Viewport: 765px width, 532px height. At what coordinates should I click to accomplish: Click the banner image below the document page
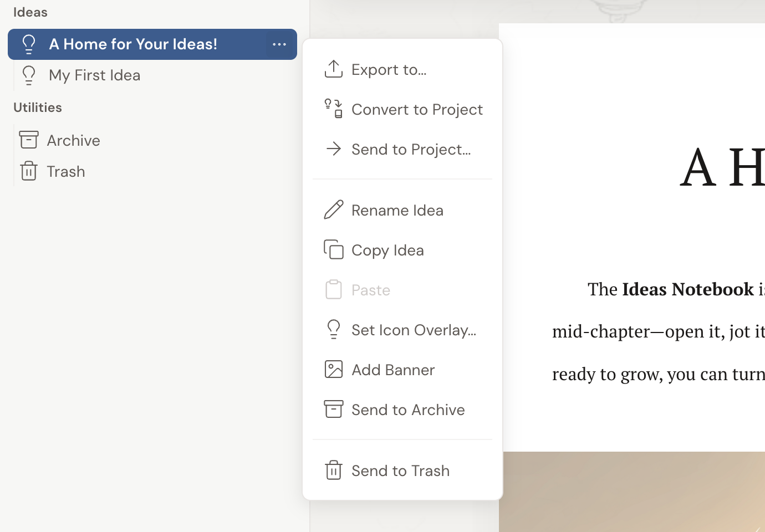(632, 492)
